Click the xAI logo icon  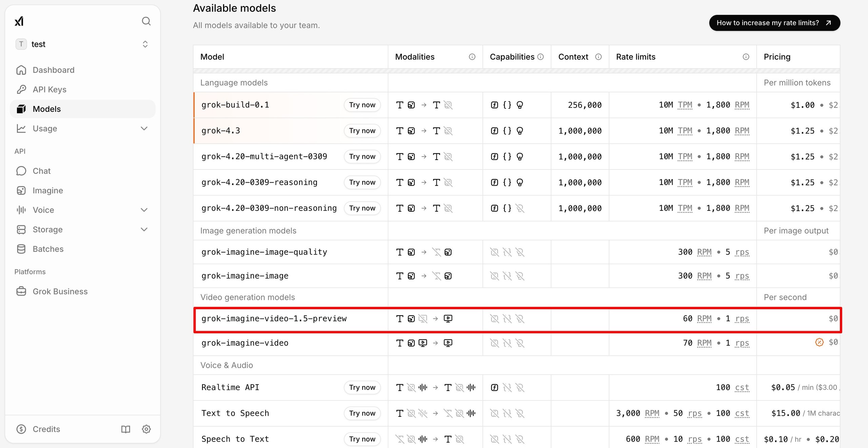tap(19, 21)
